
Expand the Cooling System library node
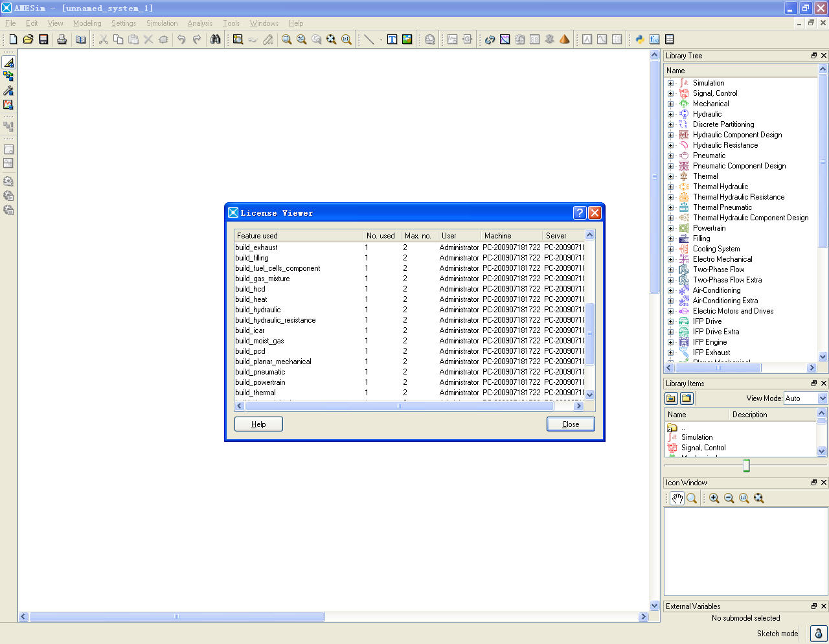coord(671,249)
